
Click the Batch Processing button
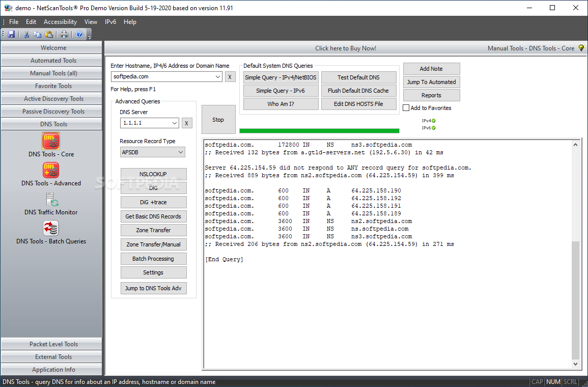(x=153, y=259)
